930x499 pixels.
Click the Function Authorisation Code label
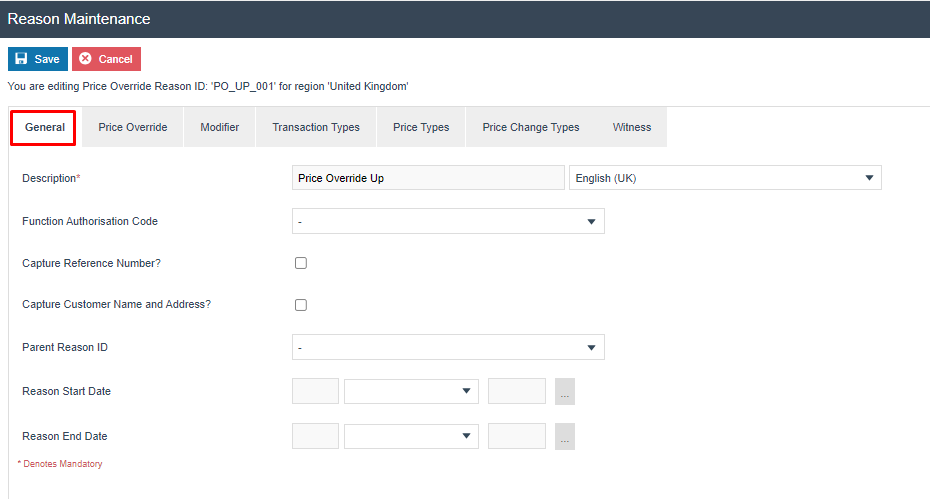[x=90, y=221]
